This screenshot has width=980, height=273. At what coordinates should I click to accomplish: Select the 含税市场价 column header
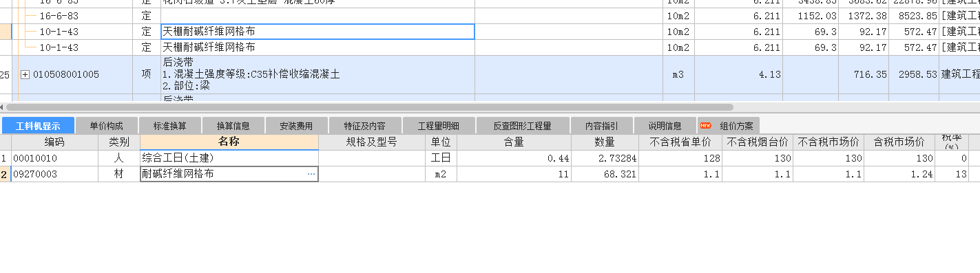(899, 142)
